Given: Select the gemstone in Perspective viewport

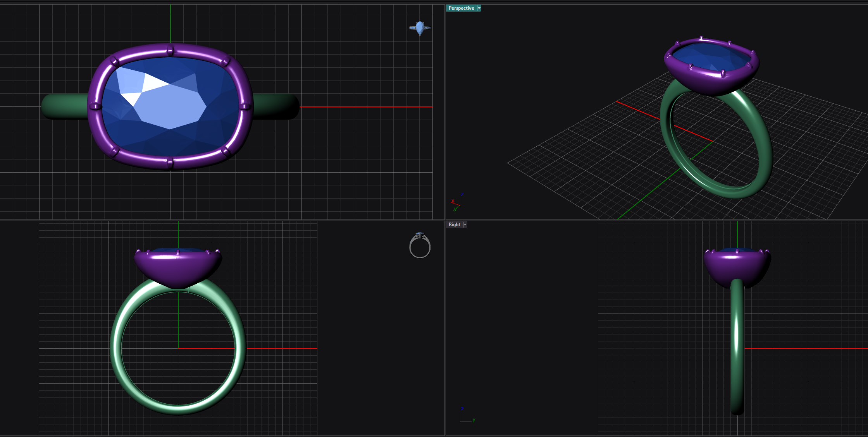Looking at the screenshot, I should [711, 57].
